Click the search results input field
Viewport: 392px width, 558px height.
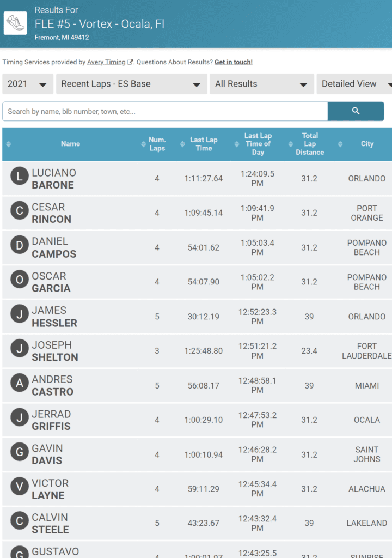click(x=163, y=111)
